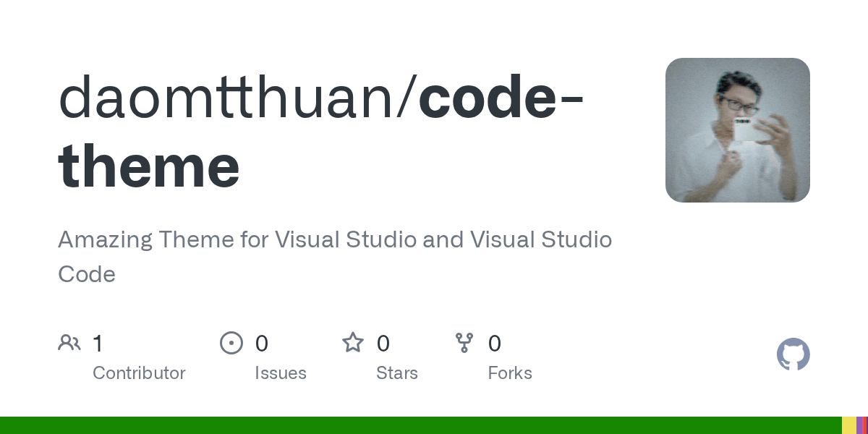Click the GitHub octocat logo
The width and height of the screenshot is (868, 434).
coord(793,354)
